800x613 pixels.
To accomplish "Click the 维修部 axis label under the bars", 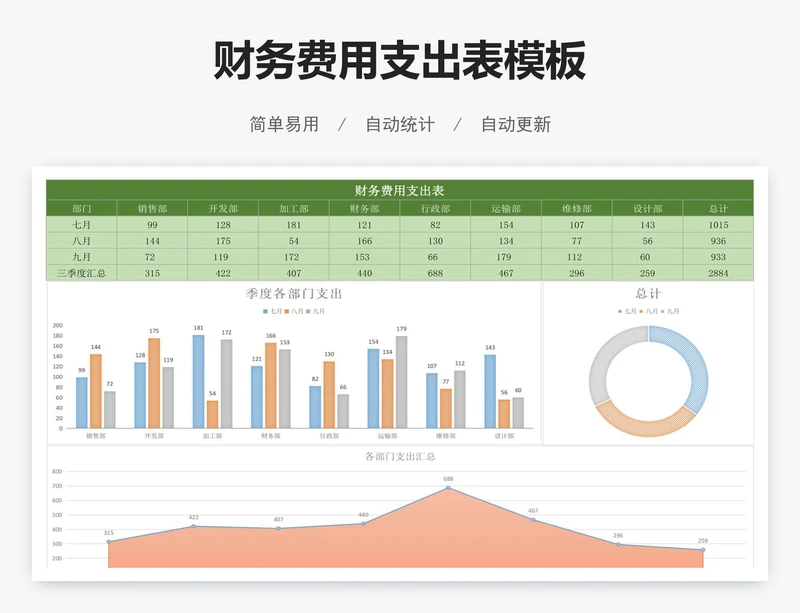I will [x=446, y=436].
